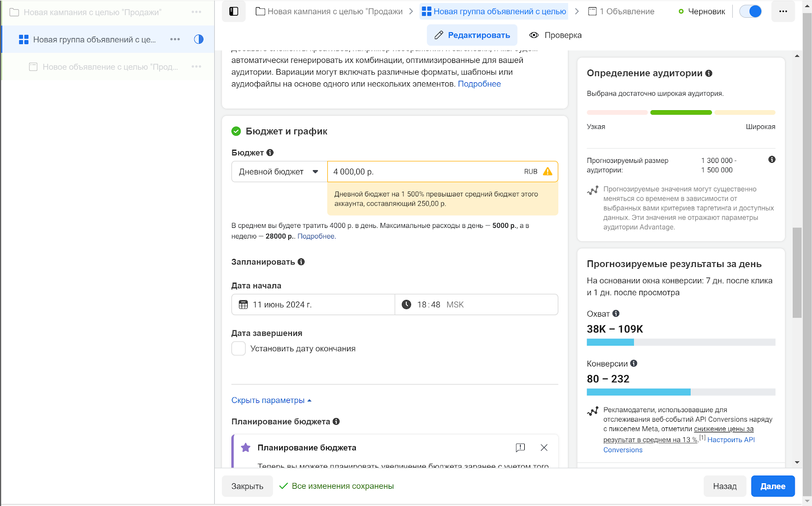Viewport: 812px width, 506px height.
Task: Click the eye icon on 'Проверка' tab
Action: [x=534, y=35]
